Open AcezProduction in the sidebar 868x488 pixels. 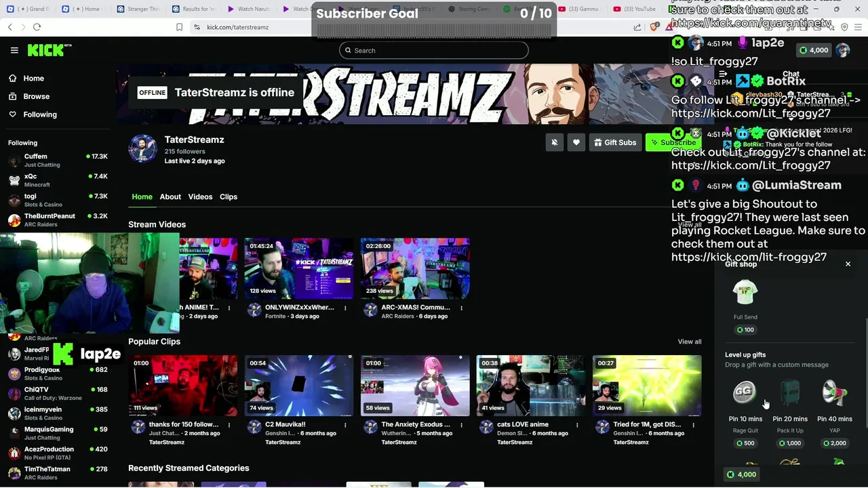point(58,453)
